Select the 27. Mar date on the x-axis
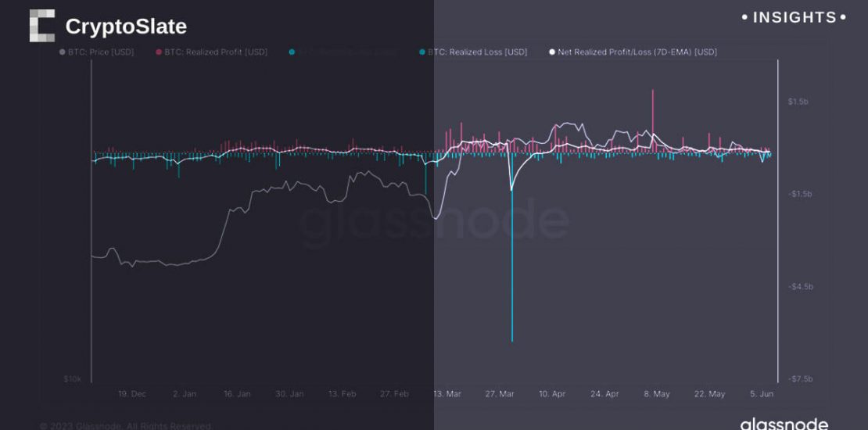The height and width of the screenshot is (430, 868). tap(500, 394)
